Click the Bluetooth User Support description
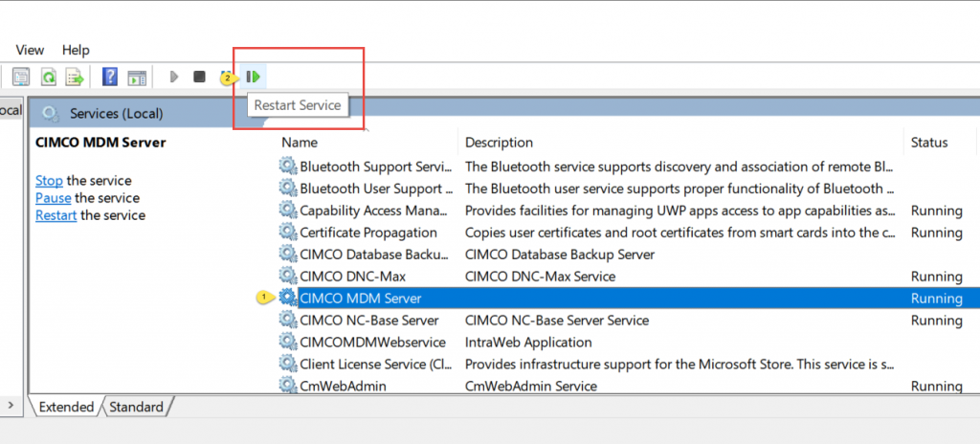The width and height of the screenshot is (980, 444). (x=680, y=189)
